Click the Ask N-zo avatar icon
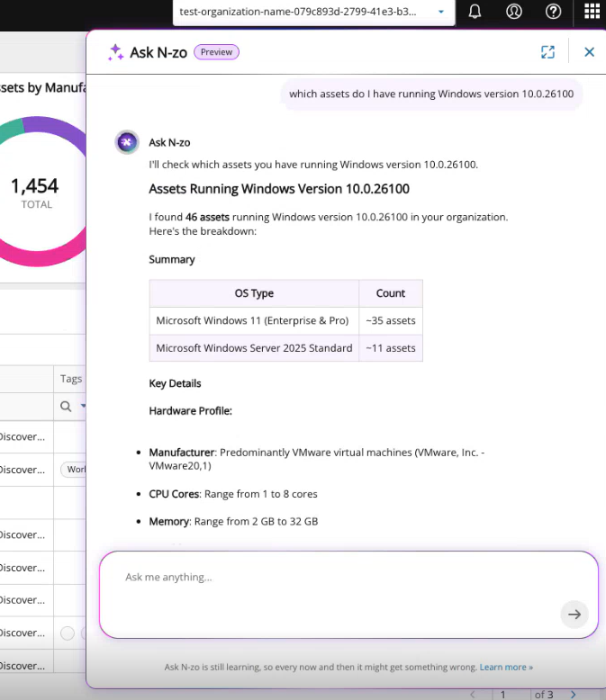Image resolution: width=606 pixels, height=700 pixels. point(127,142)
